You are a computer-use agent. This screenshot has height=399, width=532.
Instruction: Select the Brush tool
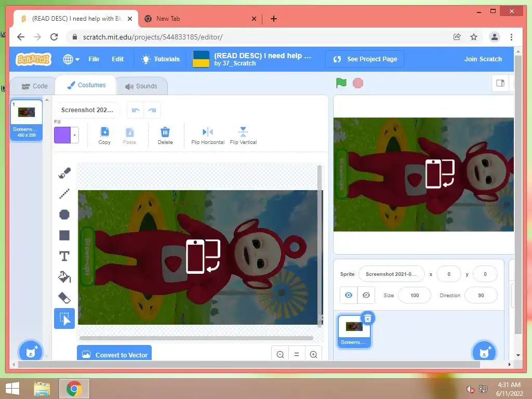click(x=64, y=173)
